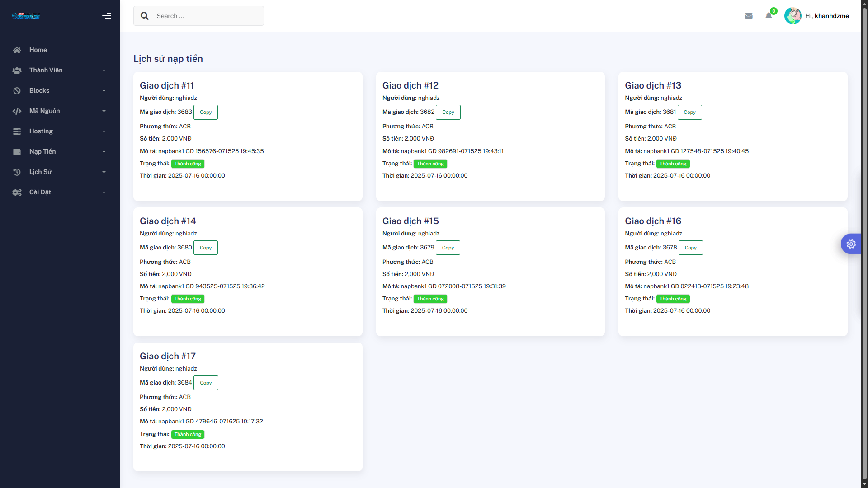This screenshot has height=488, width=868.
Task: Open the mail envelope icon in header
Action: [x=749, y=16]
